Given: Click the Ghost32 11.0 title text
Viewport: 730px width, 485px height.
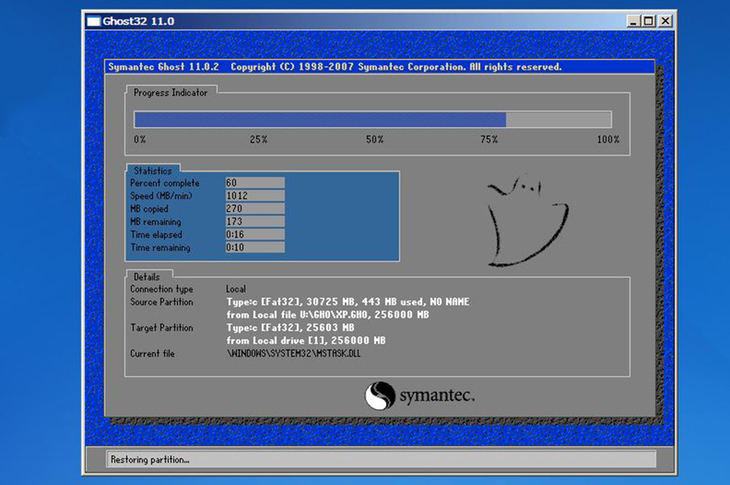Looking at the screenshot, I should pos(138,21).
